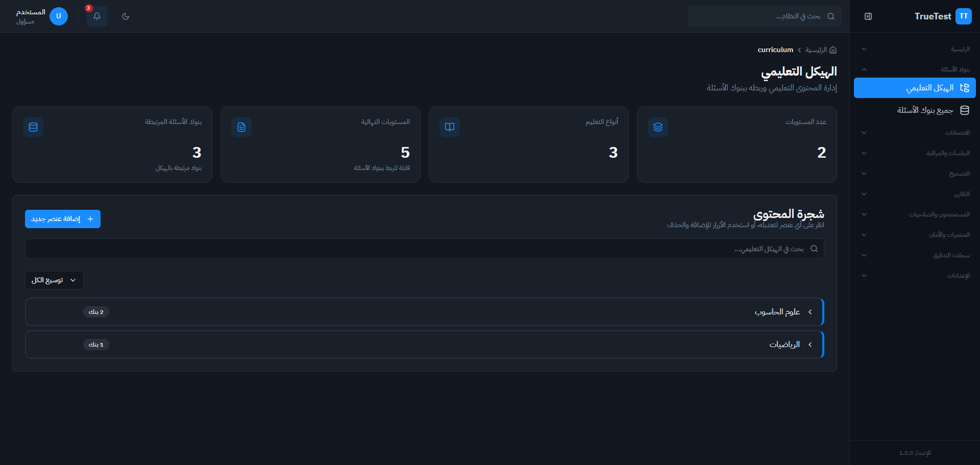This screenshot has width=980, height=465.
Task: Click the home icon in breadcrumb
Action: [833, 50]
